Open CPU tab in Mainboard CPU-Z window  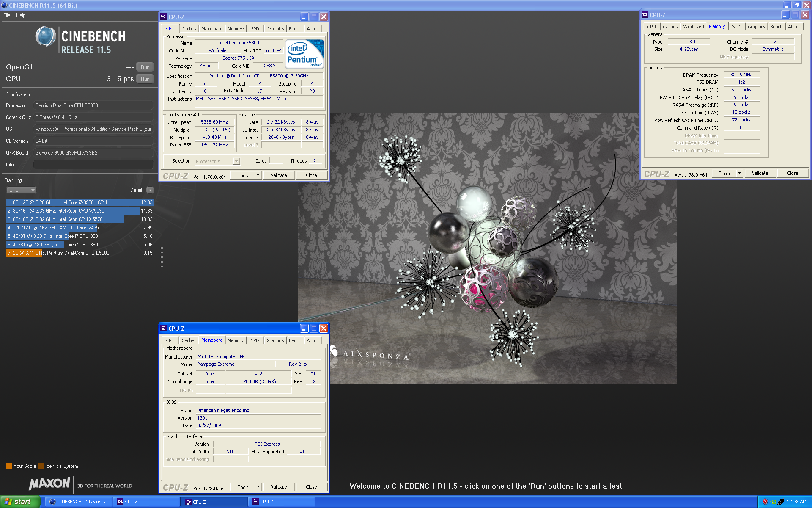pyautogui.click(x=170, y=340)
